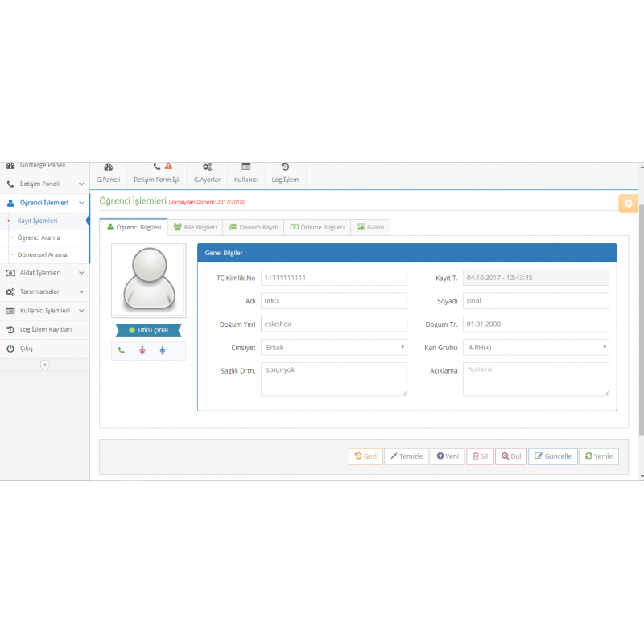This screenshot has width=644, height=644.
Task: Open G.Ayarlar gears icon
Action: point(207,167)
